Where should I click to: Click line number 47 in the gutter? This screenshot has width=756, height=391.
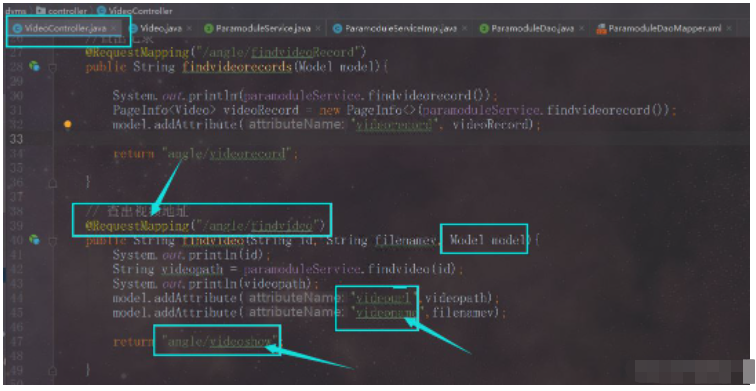[16, 341]
